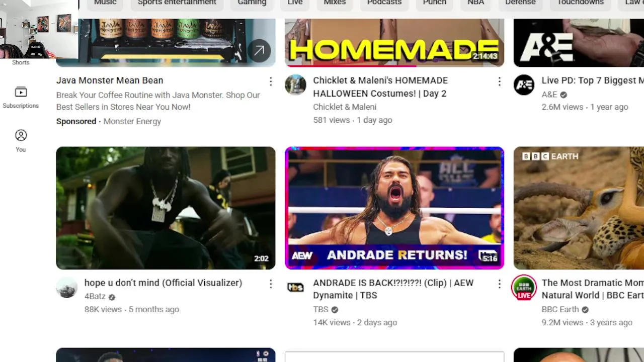Click the 2.6M views · 1 year ago text
The width and height of the screenshot is (644, 362).
(x=585, y=107)
